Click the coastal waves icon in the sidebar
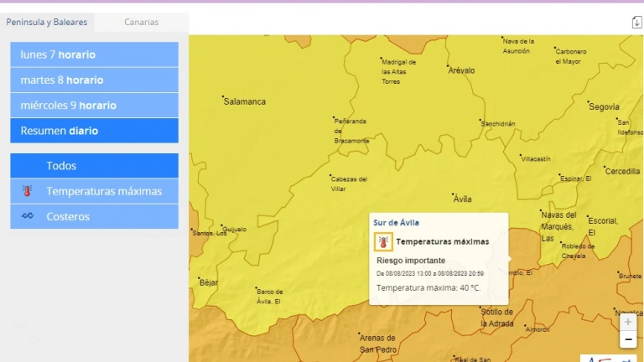This screenshot has width=644, height=362. [x=27, y=216]
